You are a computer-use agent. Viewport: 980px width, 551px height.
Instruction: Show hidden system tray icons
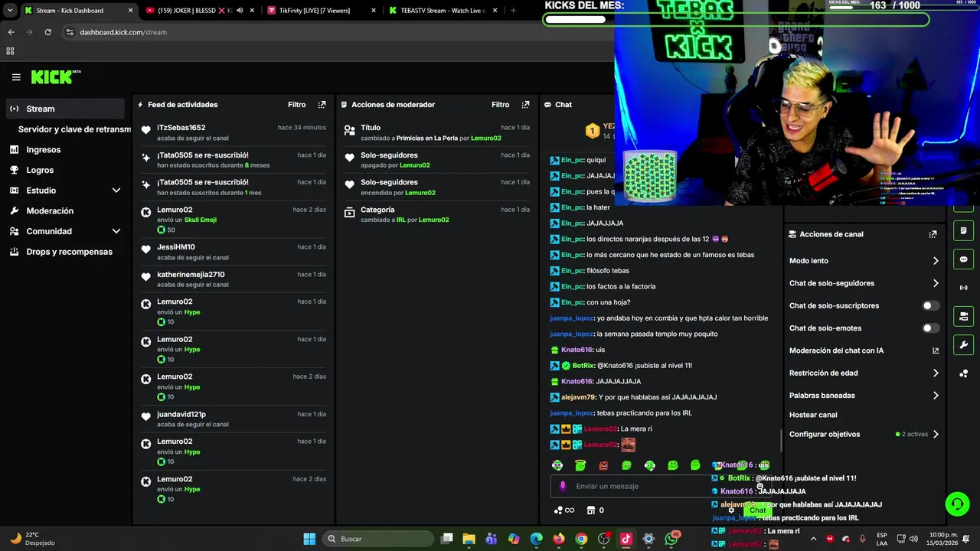click(813, 539)
